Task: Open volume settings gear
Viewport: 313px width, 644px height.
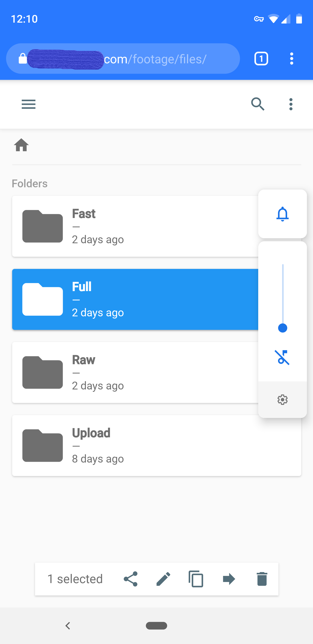Action: 283,400
